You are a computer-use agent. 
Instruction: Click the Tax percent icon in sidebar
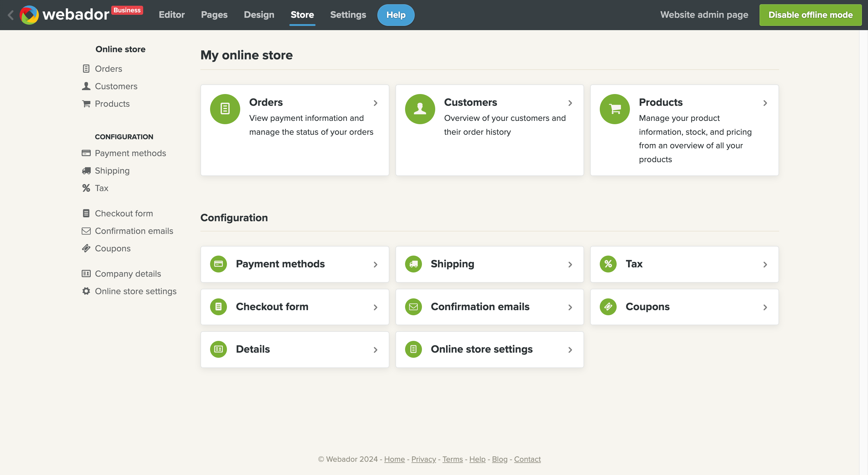click(86, 188)
